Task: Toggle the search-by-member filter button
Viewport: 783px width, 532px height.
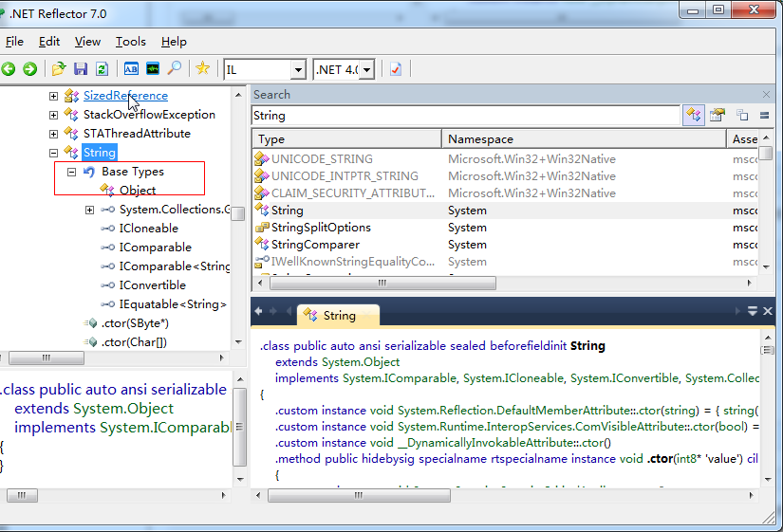Action: point(718,116)
